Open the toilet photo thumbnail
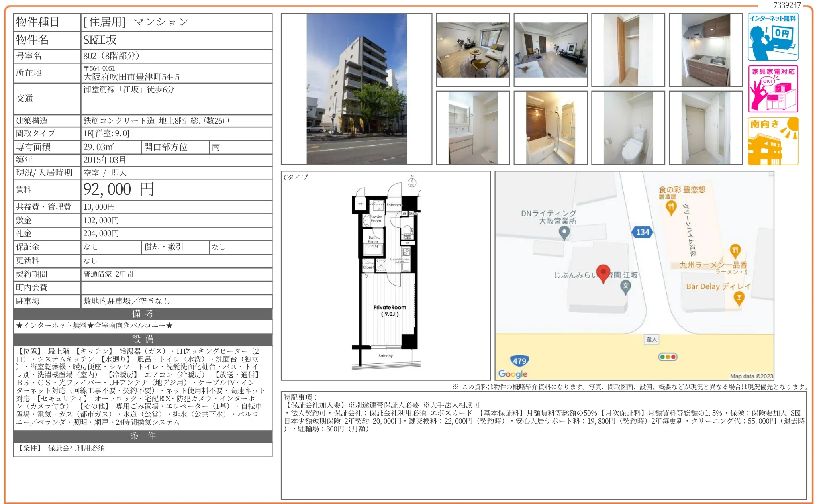Viewport: 819px width, 504px height. (628, 127)
